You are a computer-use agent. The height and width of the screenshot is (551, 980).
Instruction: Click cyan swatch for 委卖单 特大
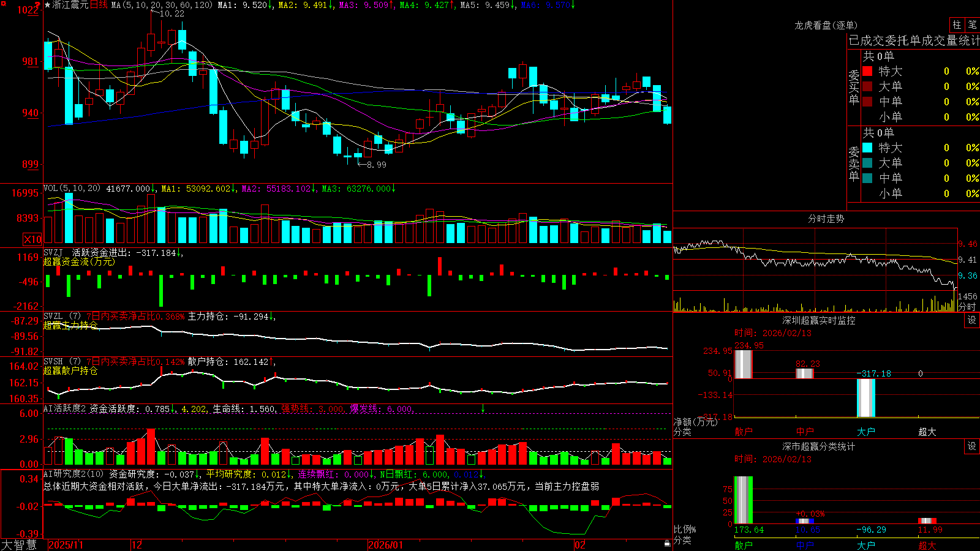click(867, 148)
